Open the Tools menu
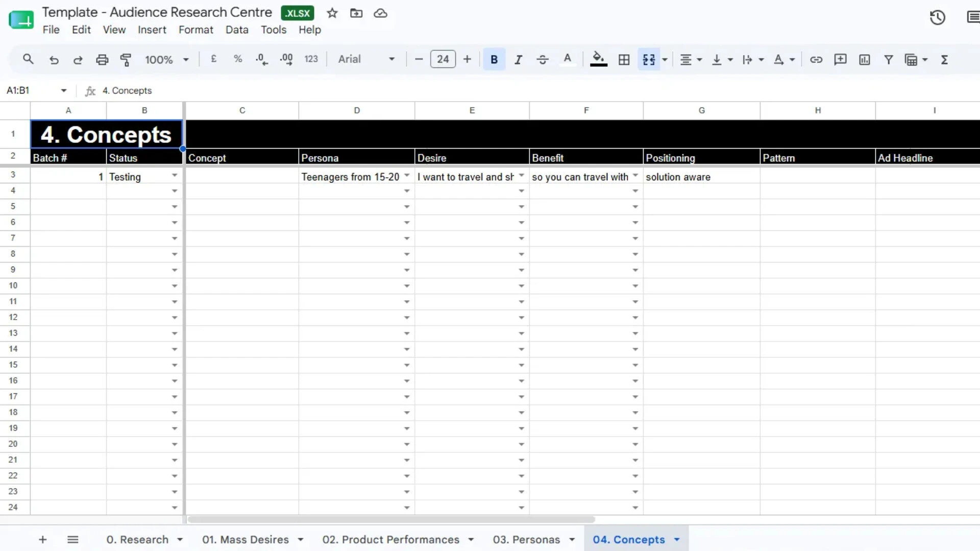The height and width of the screenshot is (551, 980). click(274, 30)
